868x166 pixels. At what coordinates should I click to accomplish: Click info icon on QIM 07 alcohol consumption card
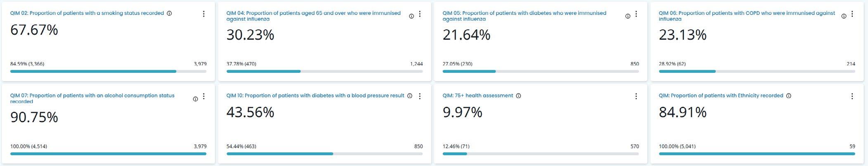point(195,99)
